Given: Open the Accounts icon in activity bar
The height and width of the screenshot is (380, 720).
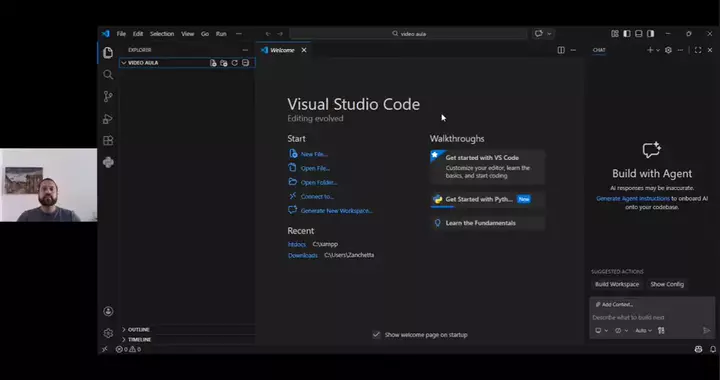Looking at the screenshot, I should 108,311.
